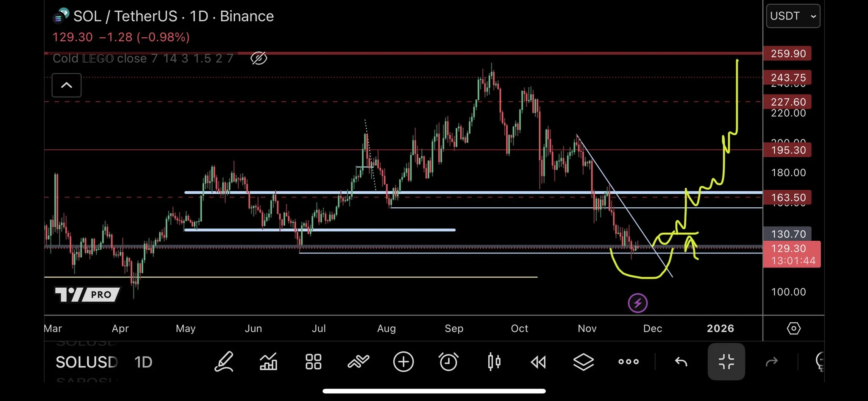Toggle Cold LEGO indicator visibility
The width and height of the screenshot is (868, 401).
click(x=259, y=58)
